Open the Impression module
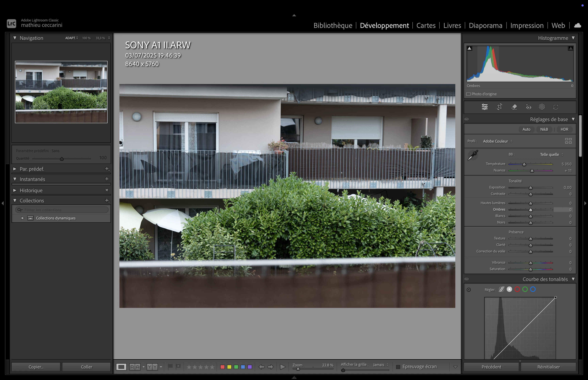Screen dimensions: 588x380 (x=527, y=25)
